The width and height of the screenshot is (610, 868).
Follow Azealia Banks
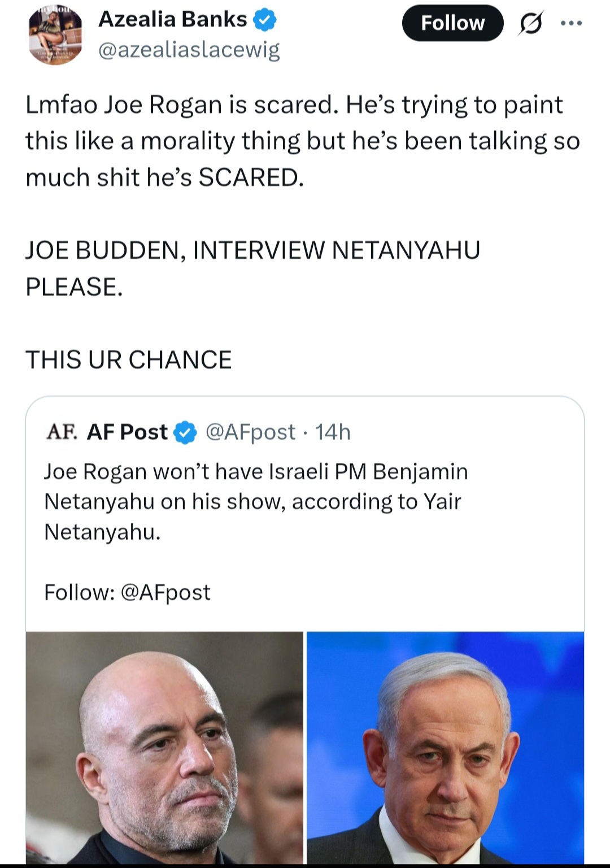(452, 23)
